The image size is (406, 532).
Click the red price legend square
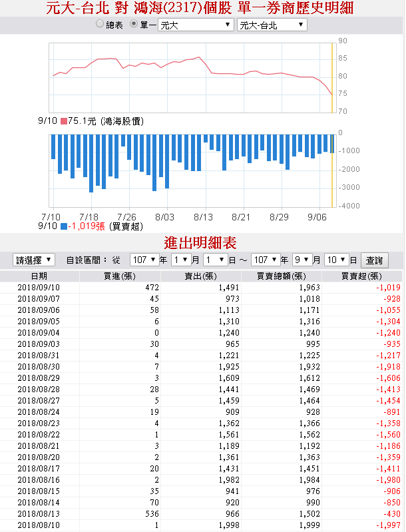63,121
